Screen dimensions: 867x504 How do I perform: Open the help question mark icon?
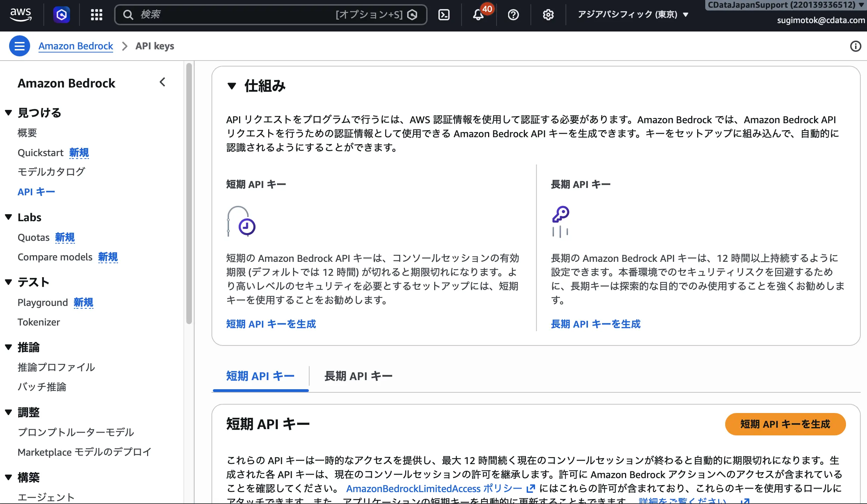click(x=513, y=15)
